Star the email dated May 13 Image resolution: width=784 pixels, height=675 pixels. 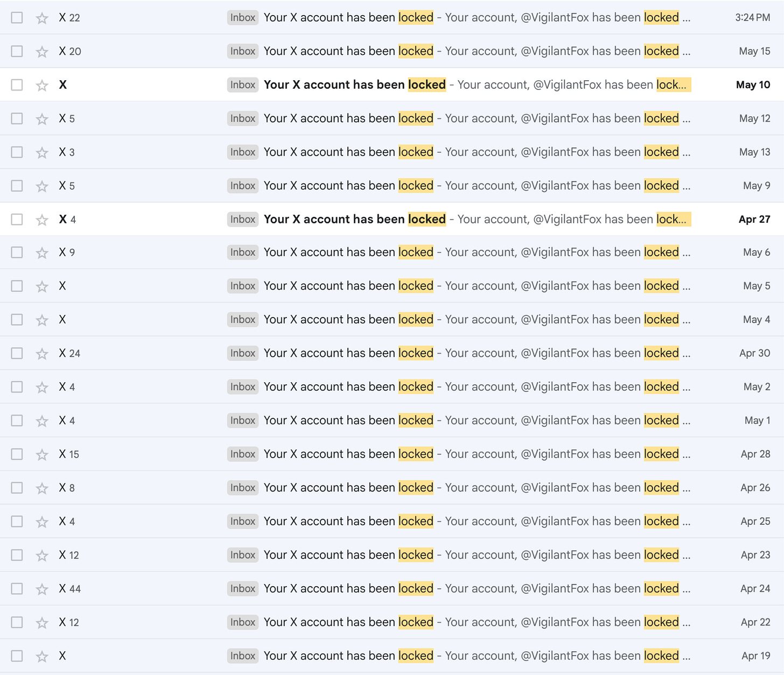42,152
